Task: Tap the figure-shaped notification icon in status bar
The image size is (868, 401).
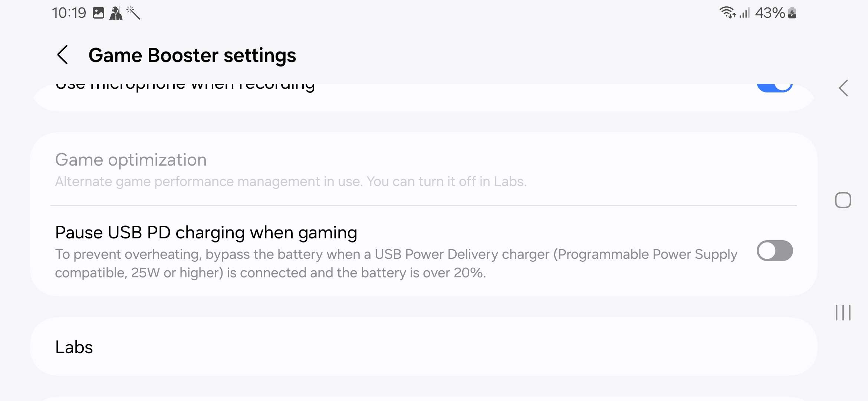Action: point(116,13)
